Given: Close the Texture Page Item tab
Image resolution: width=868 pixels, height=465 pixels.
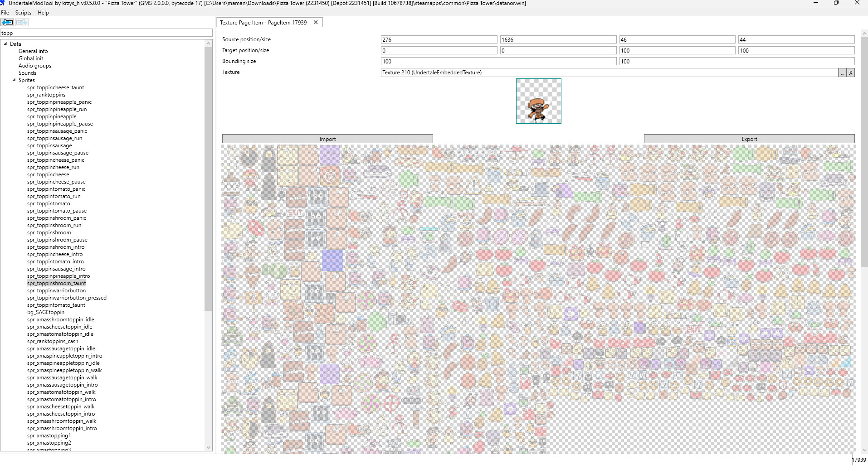Looking at the screenshot, I should 316,22.
